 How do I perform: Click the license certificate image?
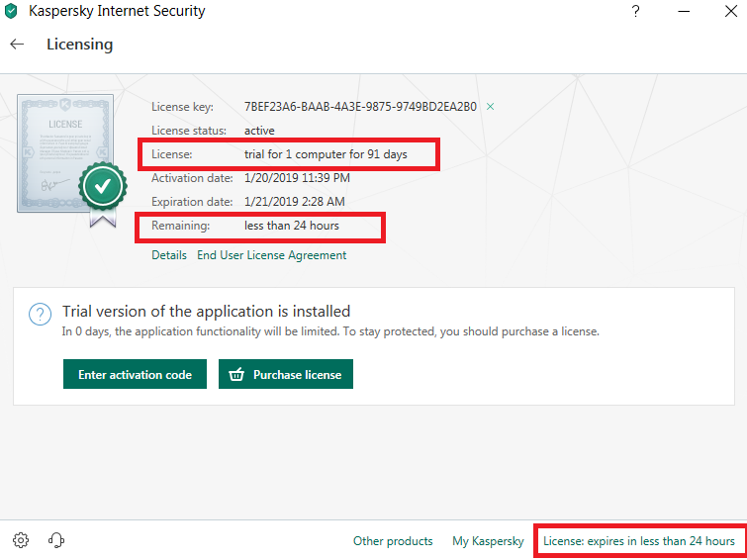point(65,153)
